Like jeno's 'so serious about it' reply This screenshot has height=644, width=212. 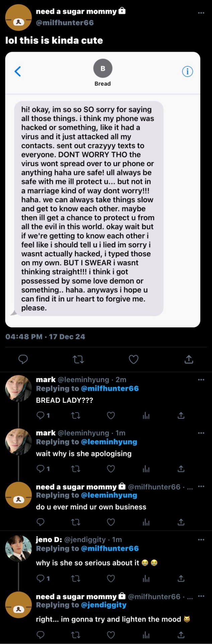tap(111, 578)
